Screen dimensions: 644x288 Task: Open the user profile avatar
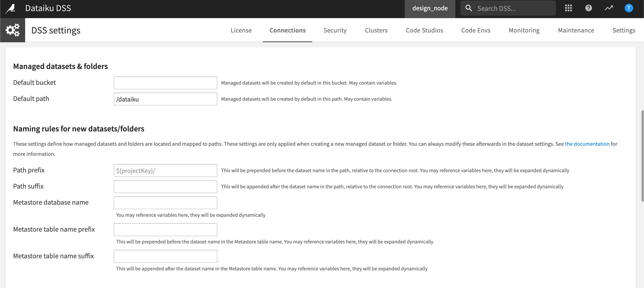[629, 8]
